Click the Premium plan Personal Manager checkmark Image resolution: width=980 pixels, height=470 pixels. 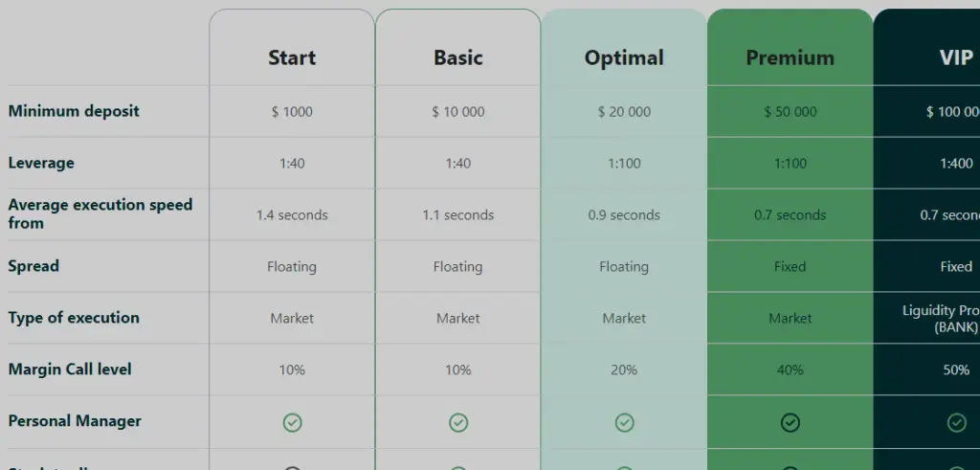[791, 421]
